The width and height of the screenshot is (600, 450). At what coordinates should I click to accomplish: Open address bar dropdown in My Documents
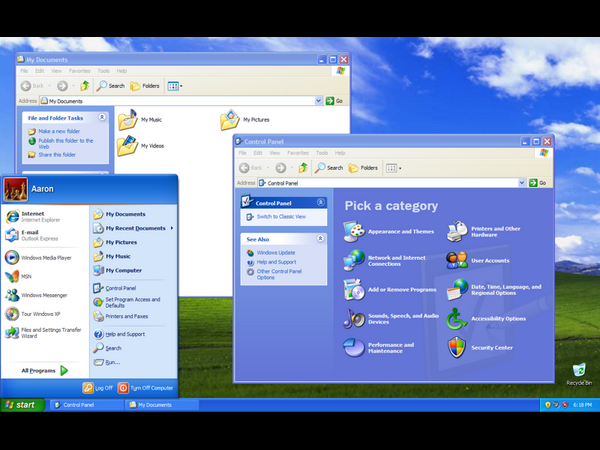pos(318,101)
